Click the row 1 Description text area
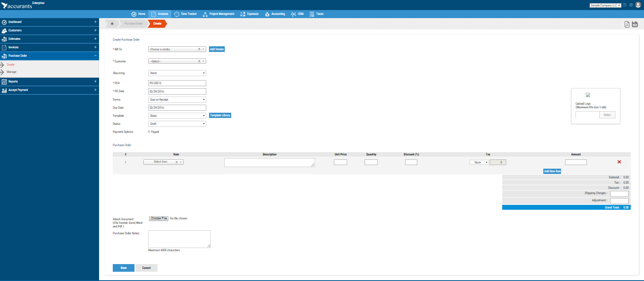Image resolution: width=644 pixels, height=281 pixels. tap(269, 162)
